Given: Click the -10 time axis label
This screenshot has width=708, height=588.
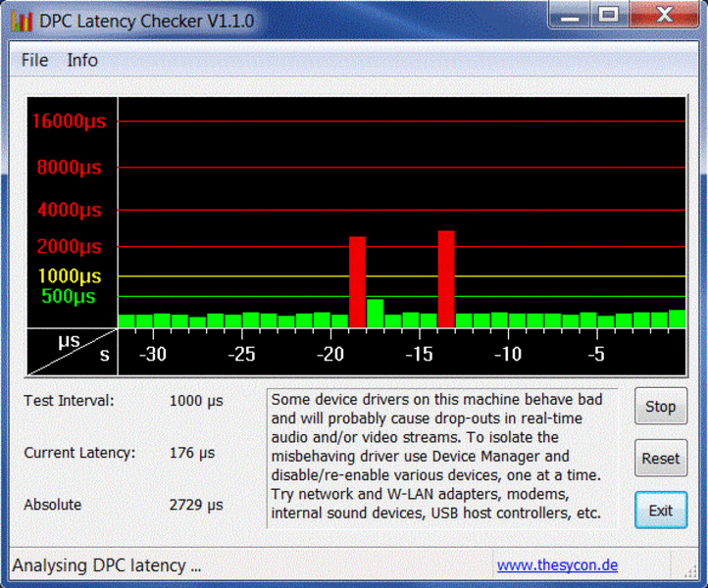Looking at the screenshot, I should pos(508,354).
